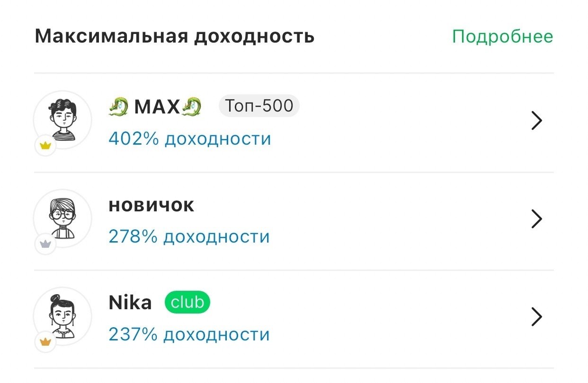Click gold crown badge on MAX avatar
Image resolution: width=588 pixels, height=383 pixels.
45,146
